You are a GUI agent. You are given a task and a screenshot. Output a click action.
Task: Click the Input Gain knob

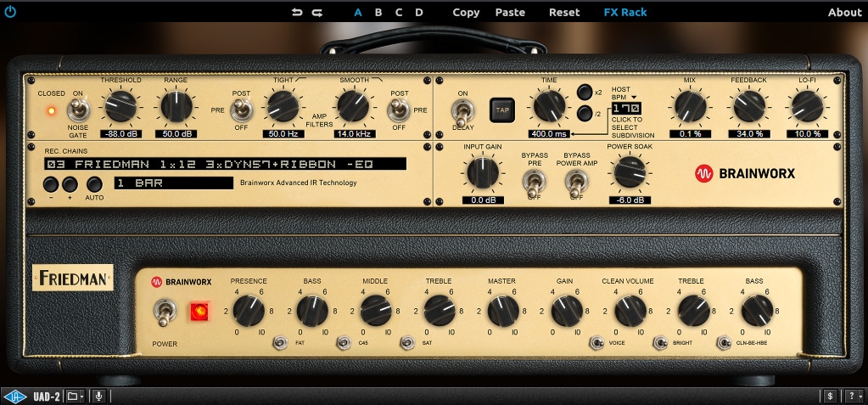[x=483, y=172]
